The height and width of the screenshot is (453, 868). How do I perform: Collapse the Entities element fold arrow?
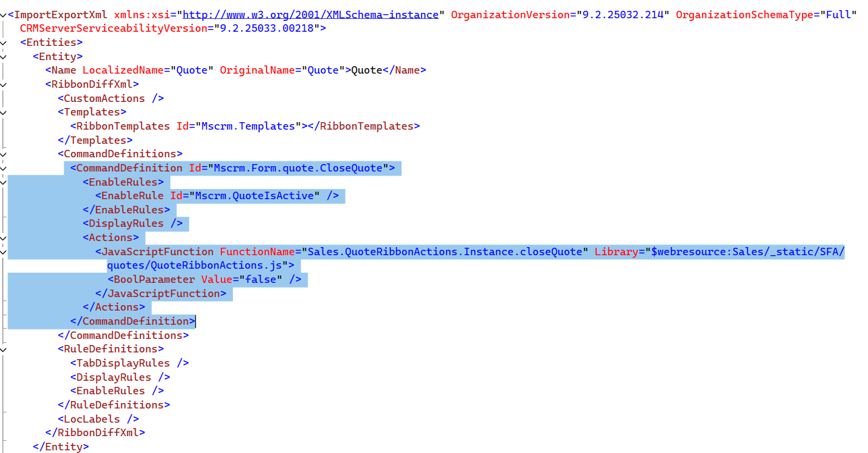[3, 42]
